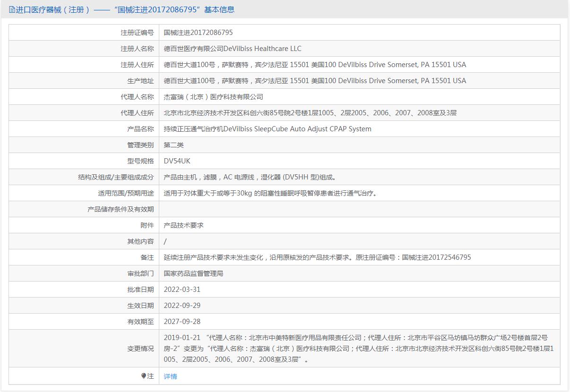
Task: Click the 注册人住所 address value
Action: [x=315, y=65]
